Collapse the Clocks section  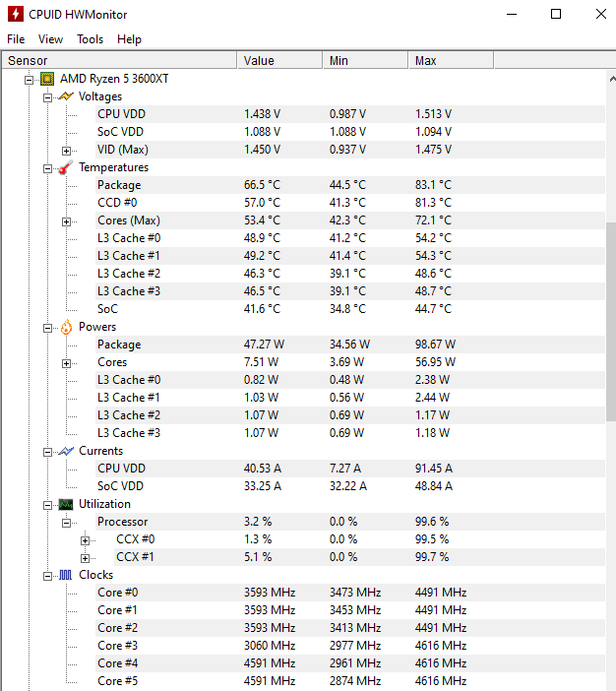(x=47, y=576)
